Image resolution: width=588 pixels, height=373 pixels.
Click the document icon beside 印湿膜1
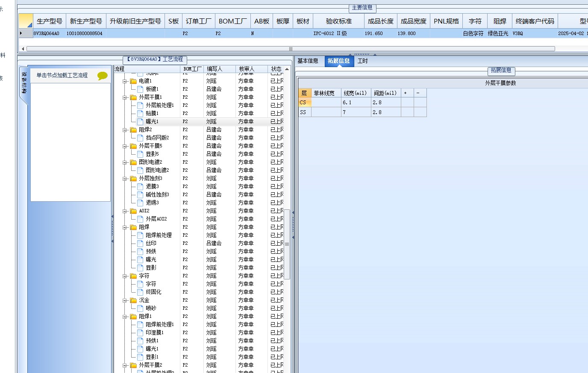(140, 332)
